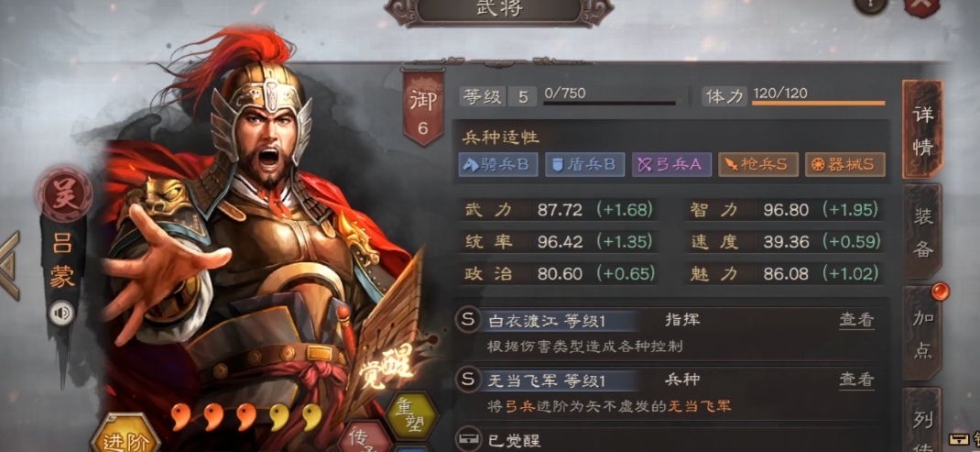Select the 枪兵S troop aptitude badge

tap(757, 165)
